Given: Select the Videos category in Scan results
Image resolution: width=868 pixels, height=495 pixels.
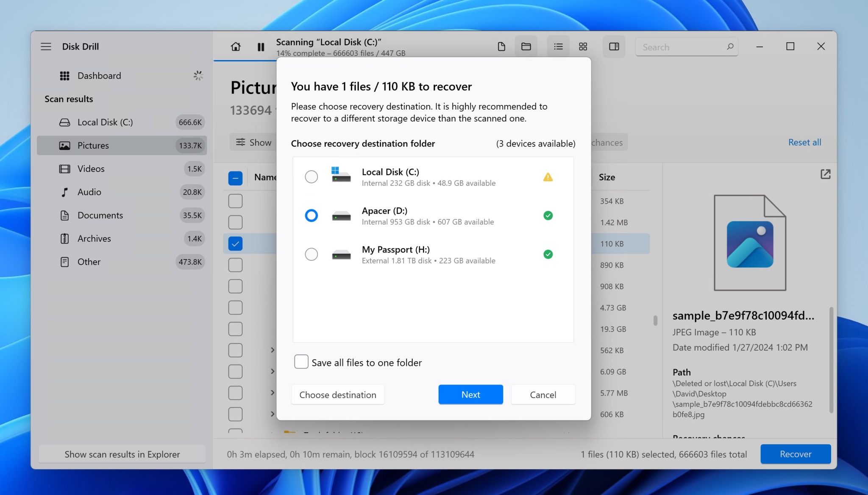Looking at the screenshot, I should pyautogui.click(x=91, y=169).
